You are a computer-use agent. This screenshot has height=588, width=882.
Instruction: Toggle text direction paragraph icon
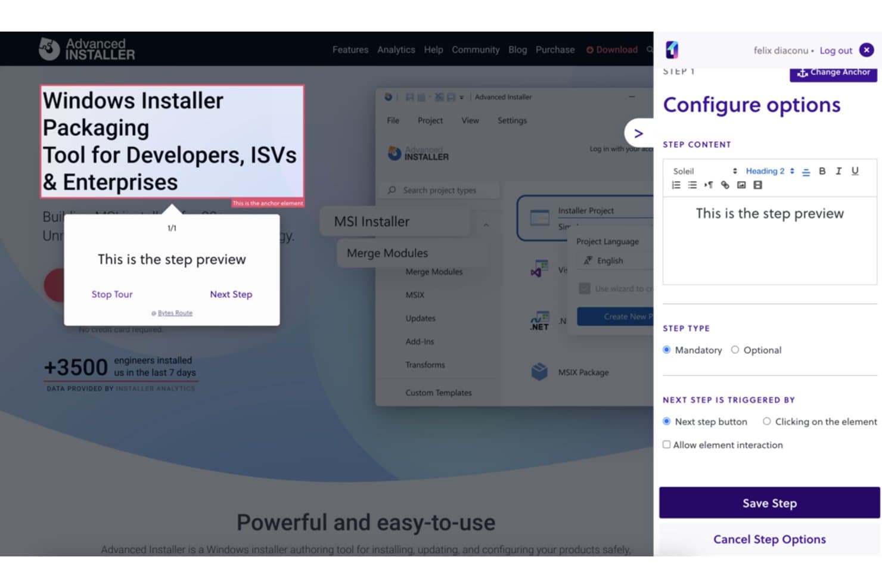pyautogui.click(x=709, y=185)
